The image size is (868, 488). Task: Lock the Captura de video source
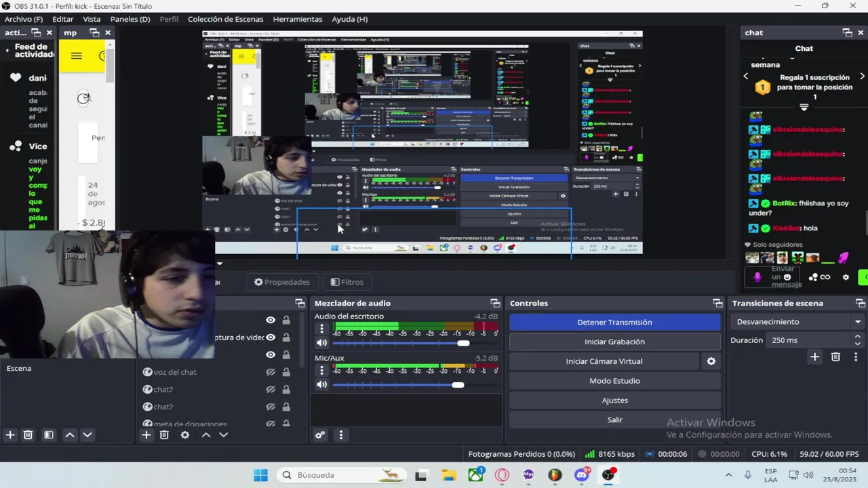click(286, 338)
